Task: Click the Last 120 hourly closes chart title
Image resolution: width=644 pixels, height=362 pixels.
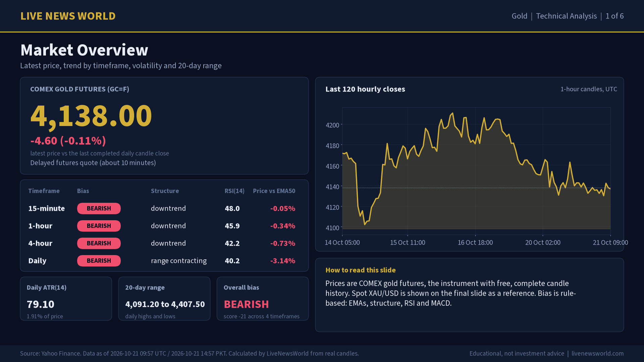Action: 365,89
